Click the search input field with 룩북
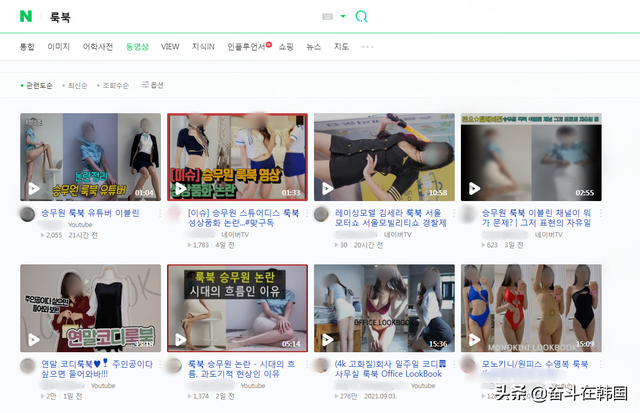640x413 pixels. [x=180, y=17]
